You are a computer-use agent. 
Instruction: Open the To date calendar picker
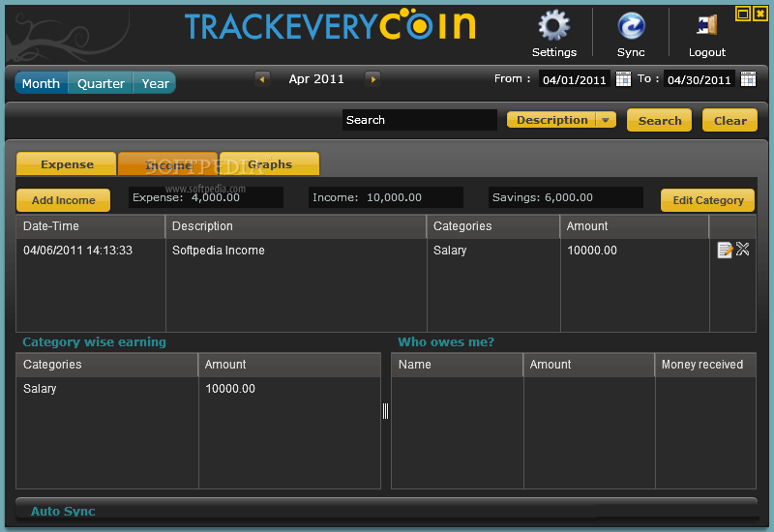748,79
